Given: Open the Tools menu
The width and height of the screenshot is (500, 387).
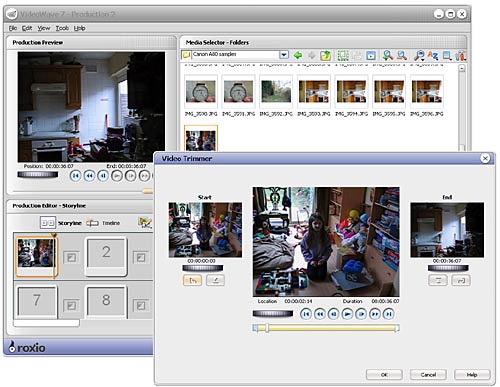Looking at the screenshot, I should coord(62,28).
